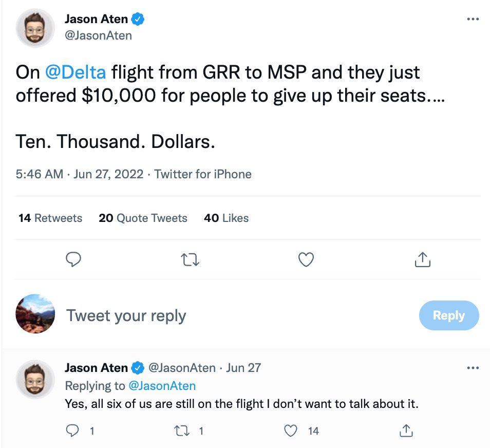Like Jason Aten's reply tweet

click(290, 431)
